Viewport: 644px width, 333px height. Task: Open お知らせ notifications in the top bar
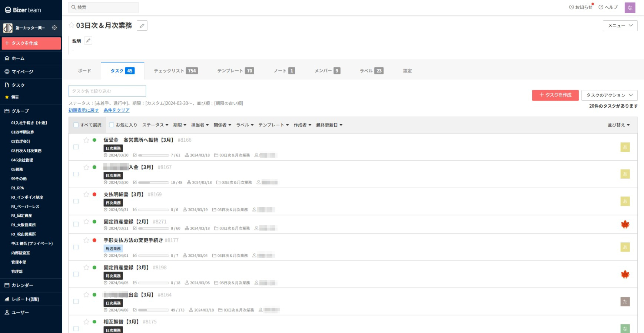click(x=581, y=7)
